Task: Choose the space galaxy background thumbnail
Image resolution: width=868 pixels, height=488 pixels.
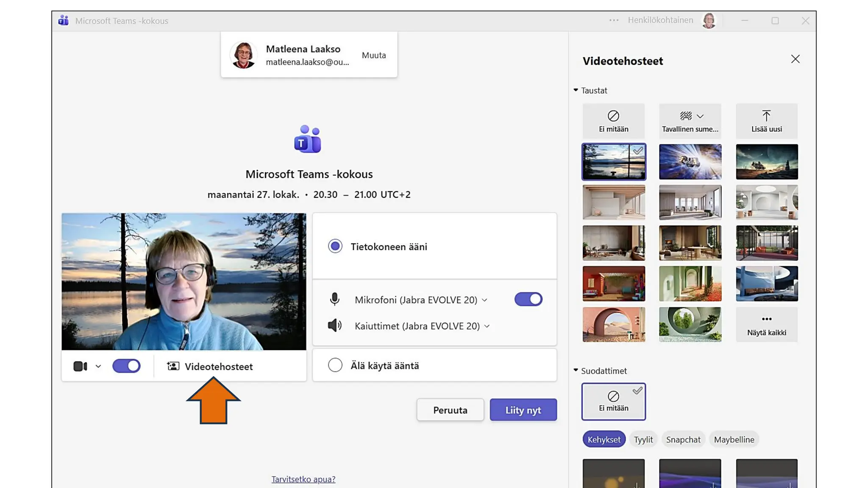Action: (690, 162)
